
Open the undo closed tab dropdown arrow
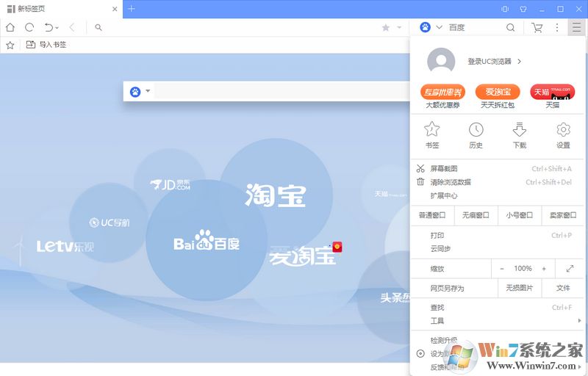pos(57,28)
